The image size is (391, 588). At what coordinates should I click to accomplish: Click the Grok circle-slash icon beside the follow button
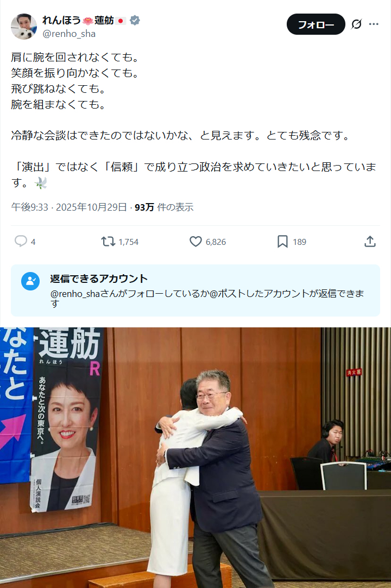pos(356,24)
